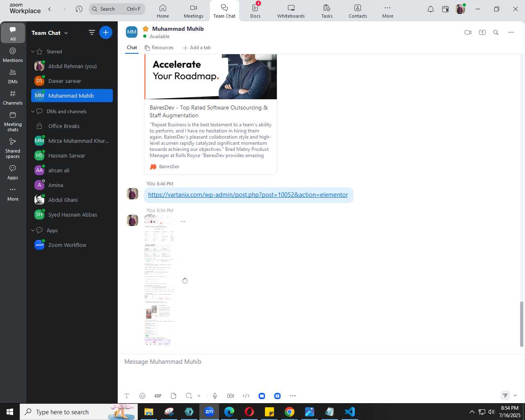The image size is (525, 420).
Task: Select All in left sidebar
Action: click(x=13, y=34)
